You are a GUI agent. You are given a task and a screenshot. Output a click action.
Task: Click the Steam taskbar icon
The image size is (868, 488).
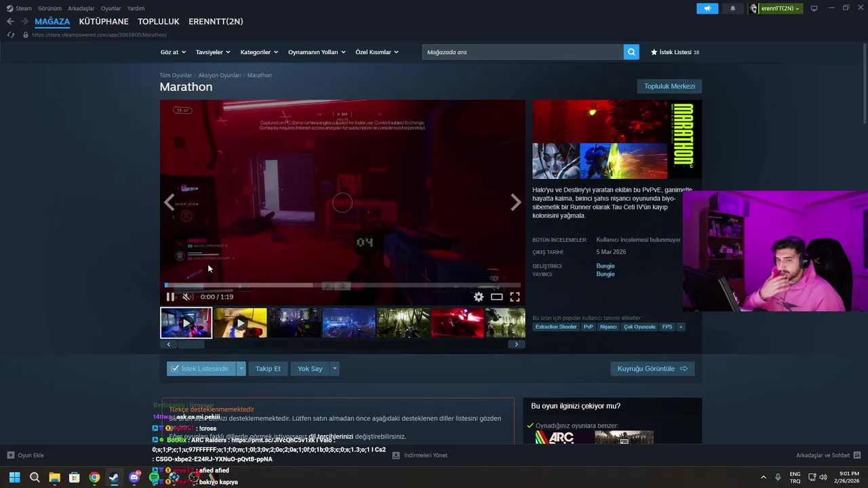coord(114,477)
